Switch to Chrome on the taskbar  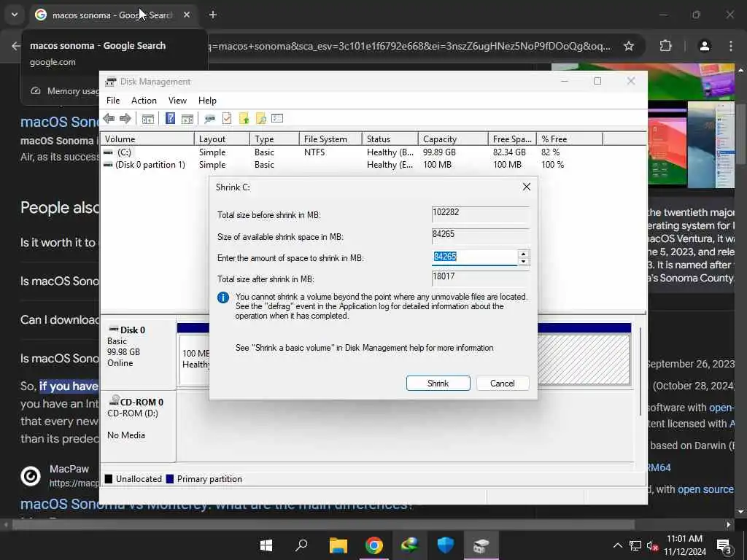(374, 545)
